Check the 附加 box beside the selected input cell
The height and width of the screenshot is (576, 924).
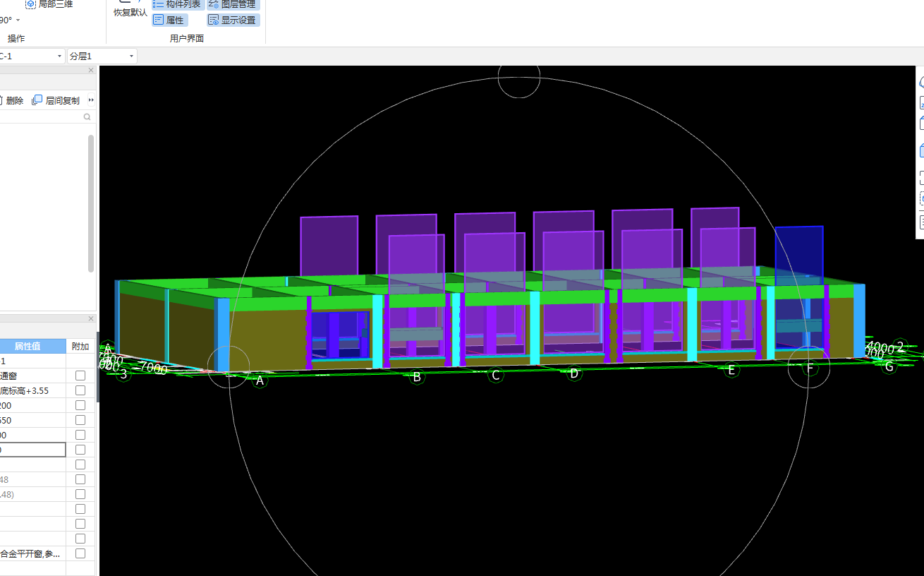click(80, 450)
